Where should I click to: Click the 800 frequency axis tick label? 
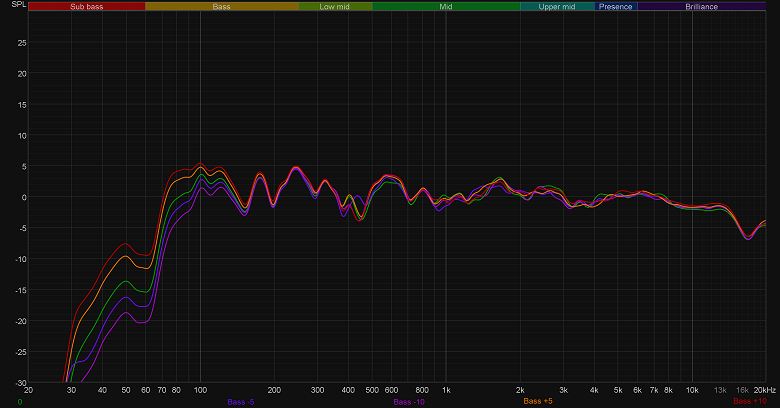[x=422, y=390]
